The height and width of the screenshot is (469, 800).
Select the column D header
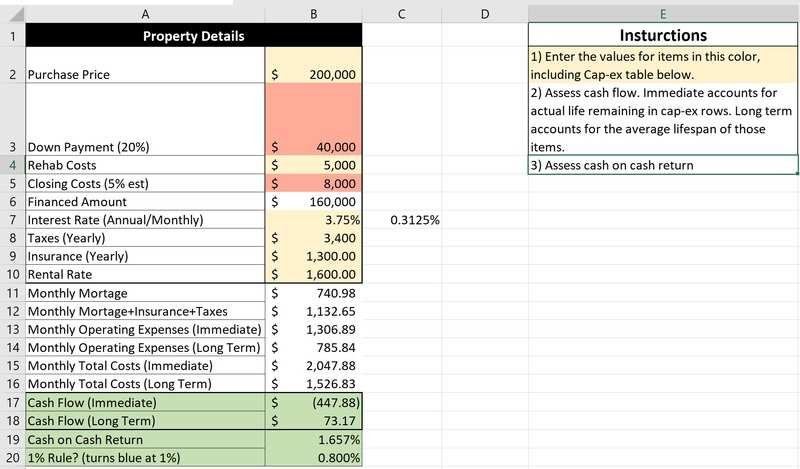click(484, 13)
